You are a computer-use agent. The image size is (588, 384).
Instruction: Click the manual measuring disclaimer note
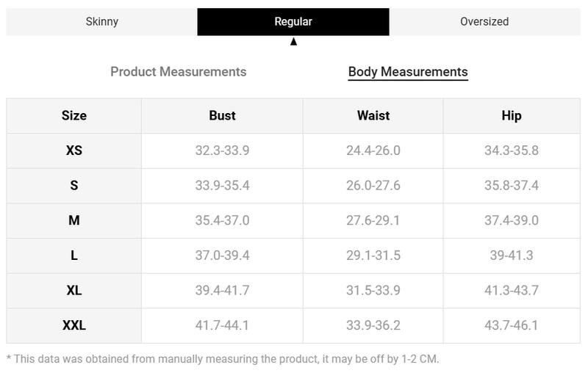223,359
